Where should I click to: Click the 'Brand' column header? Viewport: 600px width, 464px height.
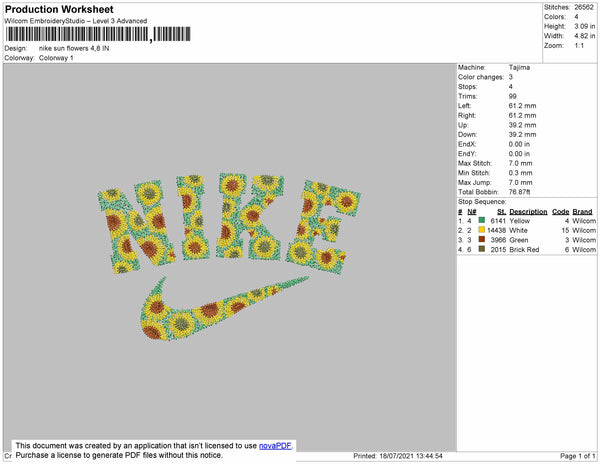(x=582, y=212)
